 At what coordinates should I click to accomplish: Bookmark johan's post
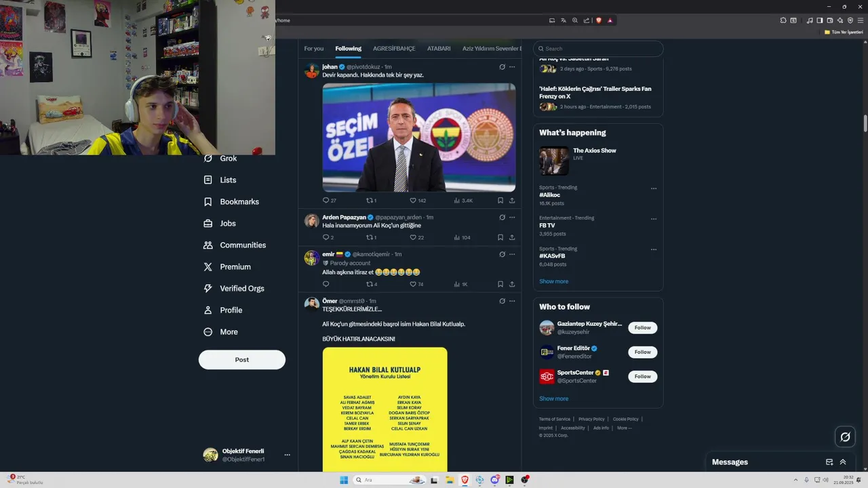click(500, 201)
